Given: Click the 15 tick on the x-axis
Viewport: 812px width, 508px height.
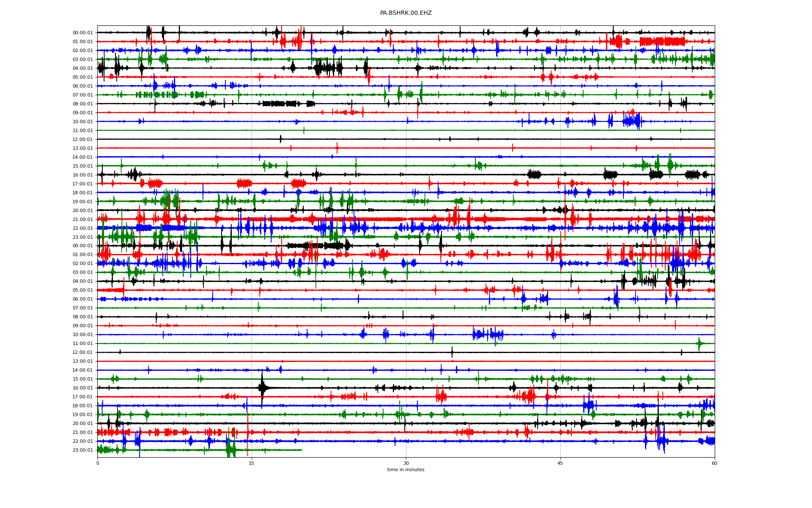Looking at the screenshot, I should [x=252, y=463].
